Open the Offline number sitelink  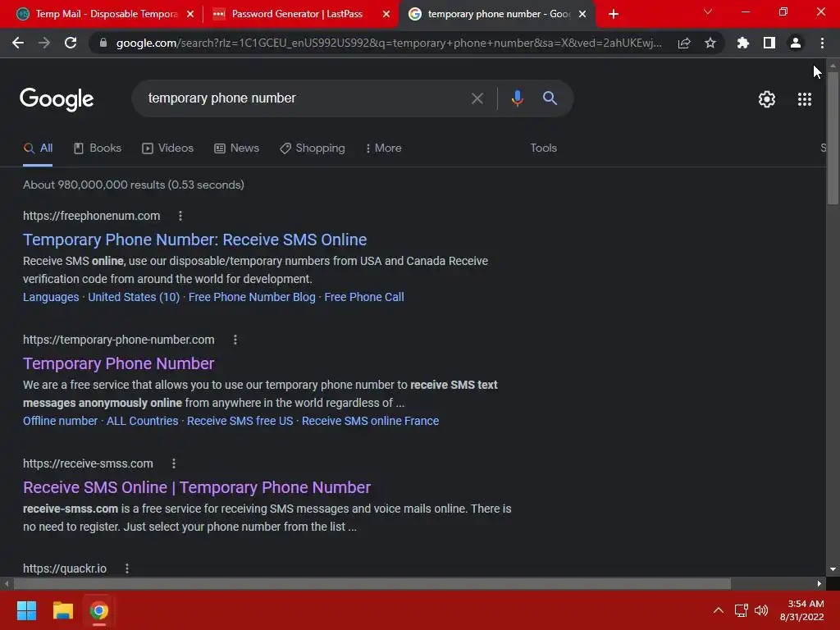61,421
